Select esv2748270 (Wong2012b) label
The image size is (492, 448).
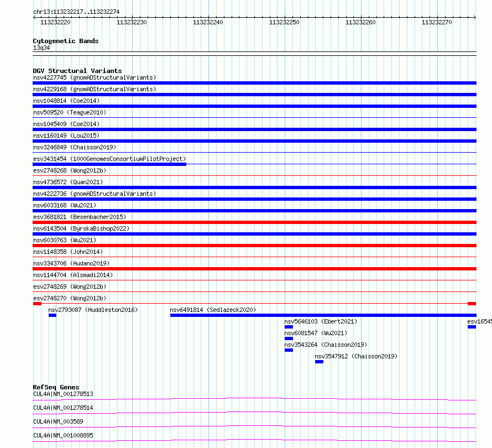point(70,298)
